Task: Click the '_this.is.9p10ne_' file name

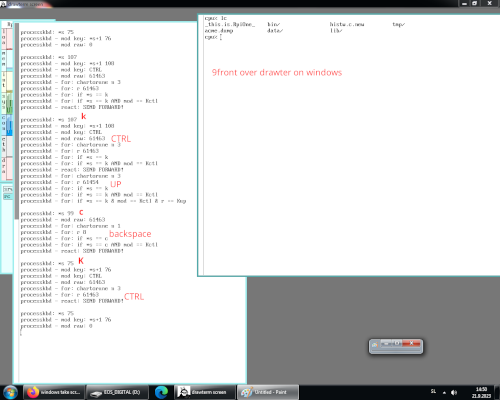Action: [x=230, y=24]
